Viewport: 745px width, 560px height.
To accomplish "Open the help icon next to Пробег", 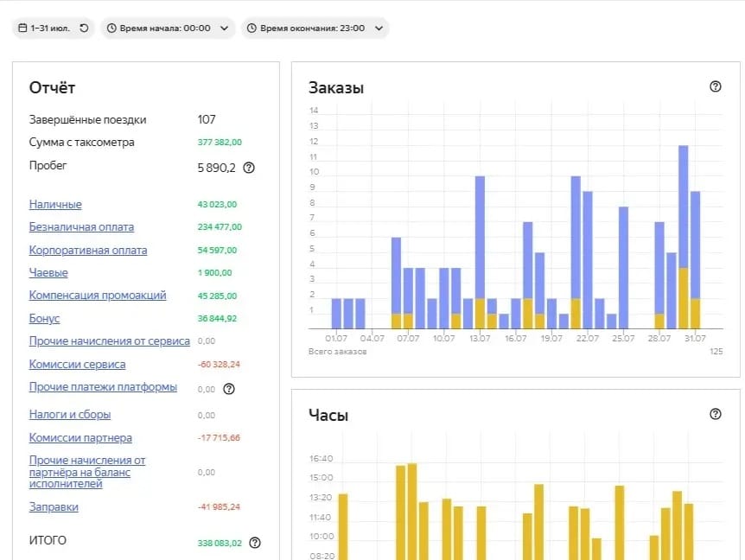I will click(249, 168).
